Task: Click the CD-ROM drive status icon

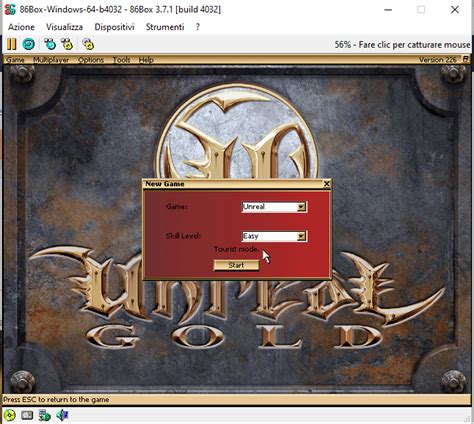Action: pos(10,415)
